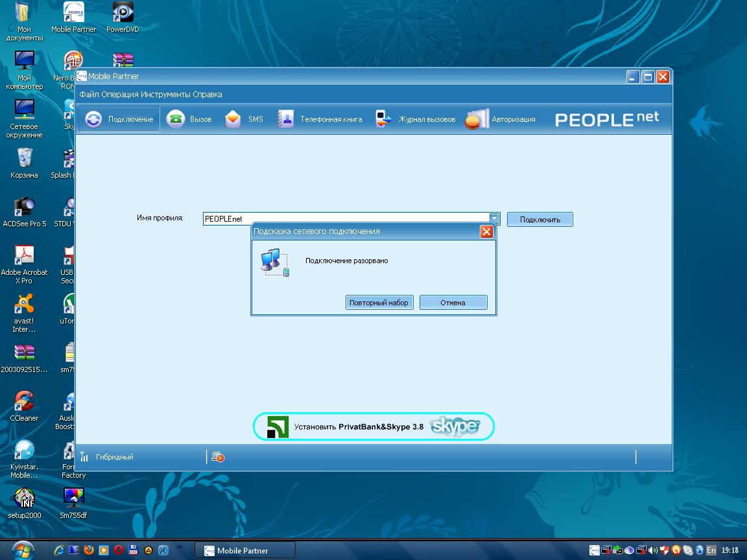Close the Подсказка сетевого подключения dialog
This screenshot has height=560, width=747.
tap(486, 231)
